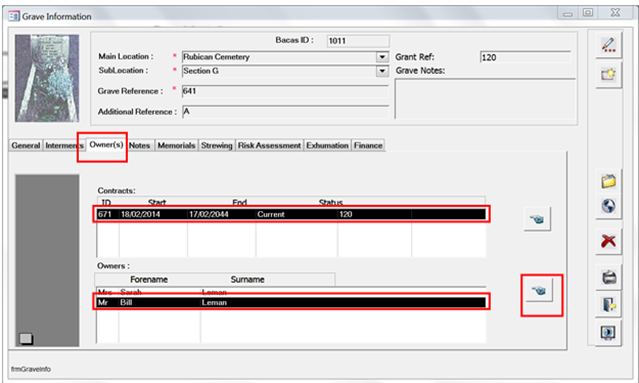
Task: Click the Surname column header
Action: pyautogui.click(x=247, y=280)
